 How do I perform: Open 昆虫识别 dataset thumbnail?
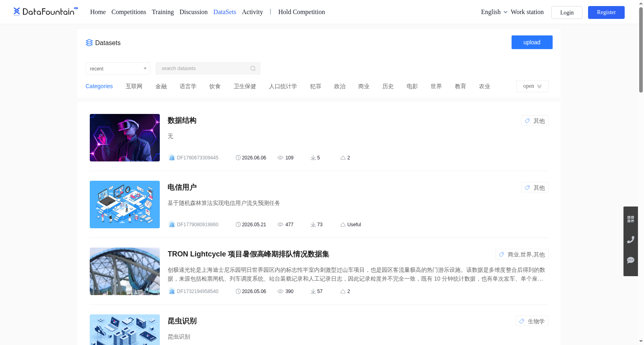tap(125, 330)
